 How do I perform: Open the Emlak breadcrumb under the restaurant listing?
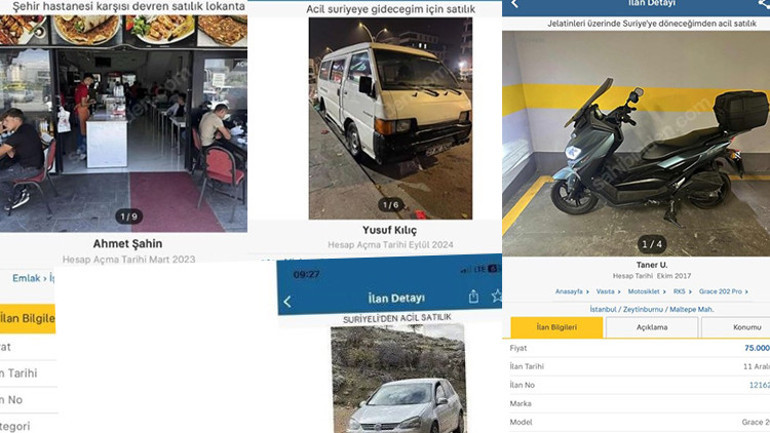[26, 278]
